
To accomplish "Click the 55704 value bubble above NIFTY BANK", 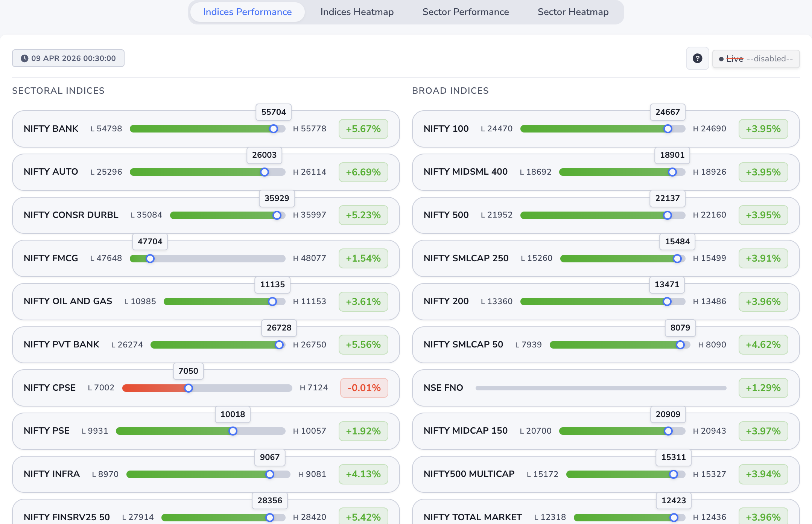I will point(273,112).
